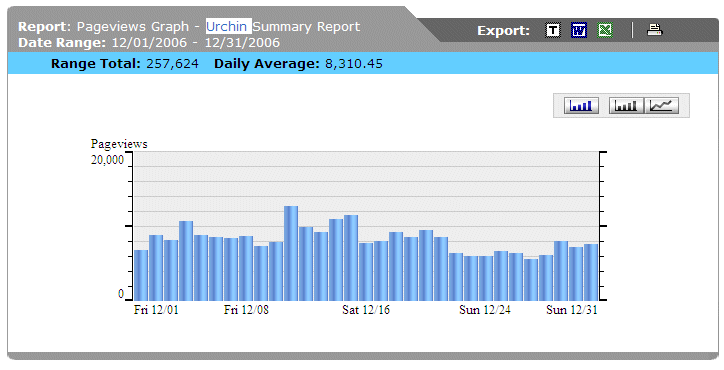The width and height of the screenshot is (724, 370).
Task: Click the Range Total value 257,624
Action: coord(172,63)
